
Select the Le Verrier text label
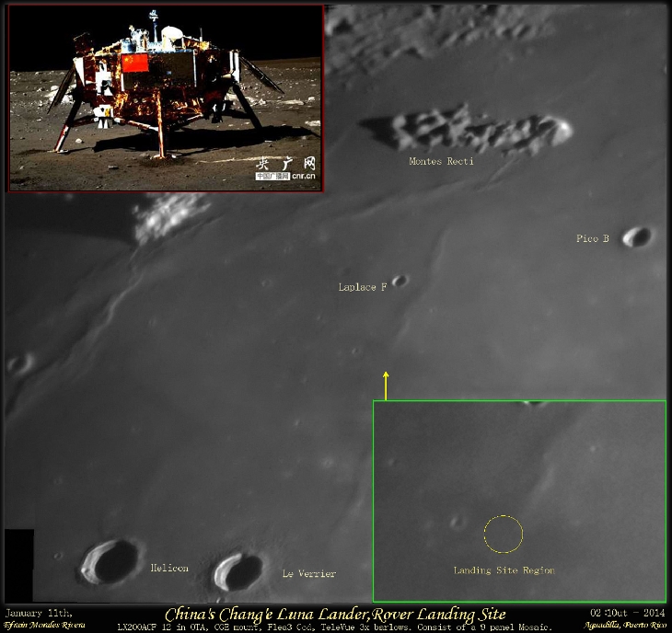(308, 574)
